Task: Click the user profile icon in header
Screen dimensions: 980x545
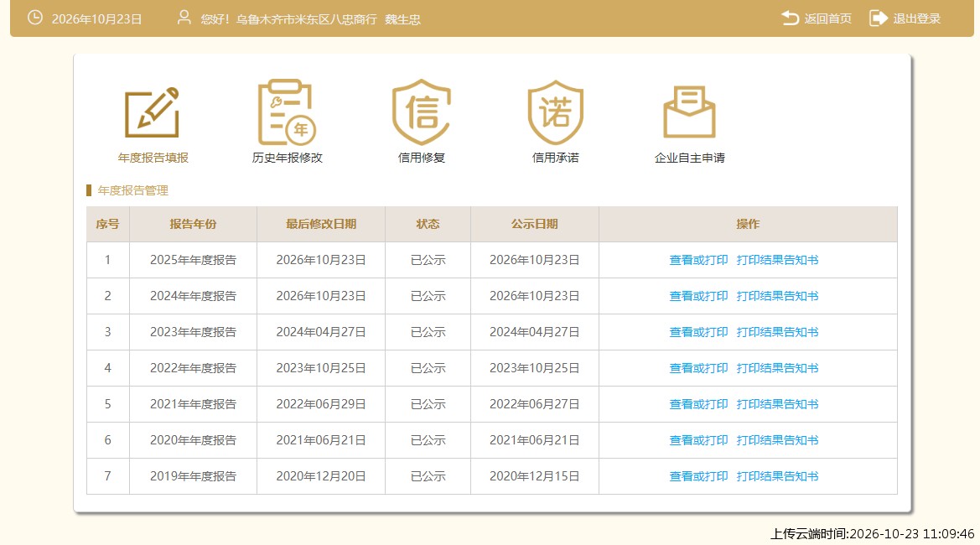Action: 184,18
